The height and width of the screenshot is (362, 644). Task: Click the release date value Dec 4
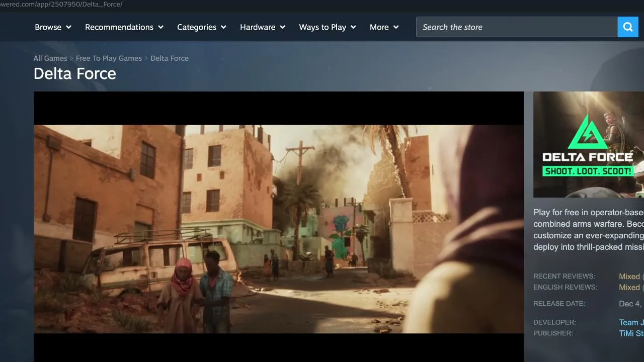click(631, 304)
